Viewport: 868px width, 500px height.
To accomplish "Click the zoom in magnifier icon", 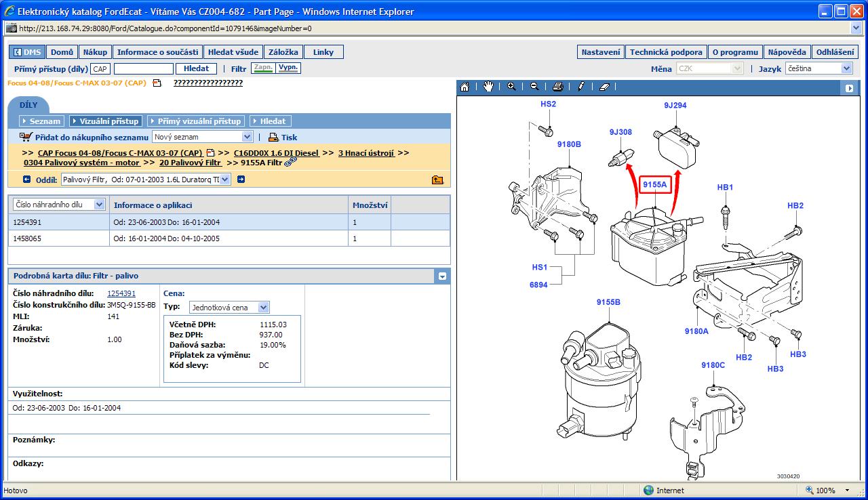I will (511, 87).
